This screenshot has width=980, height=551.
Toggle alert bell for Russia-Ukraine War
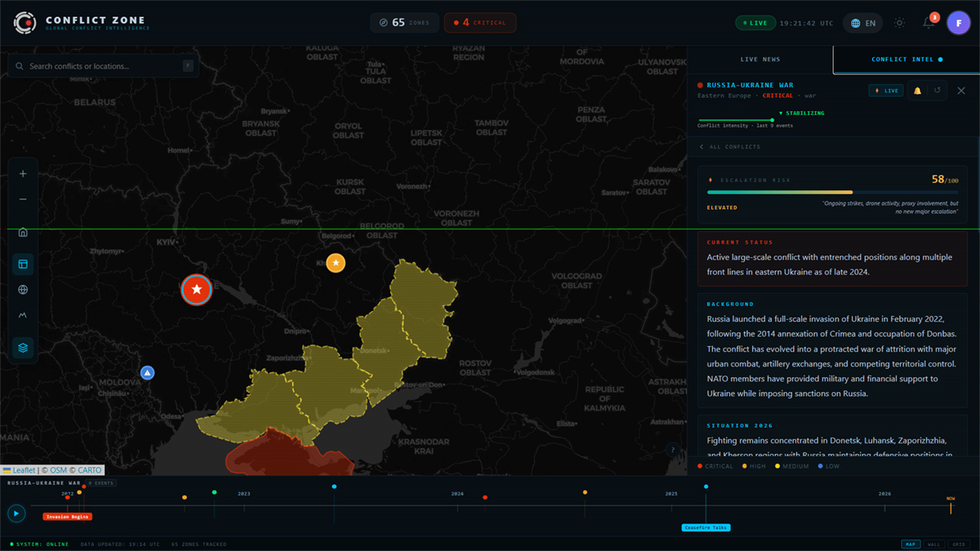917,91
